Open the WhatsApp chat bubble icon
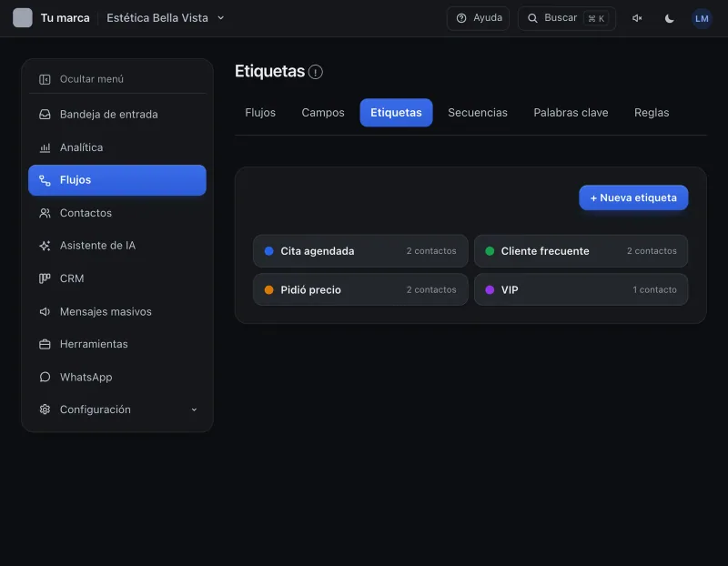The image size is (728, 566). pyautogui.click(x=45, y=377)
